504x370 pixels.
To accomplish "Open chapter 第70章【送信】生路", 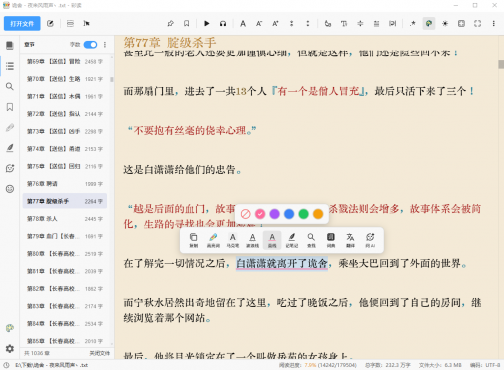I will pyautogui.click(x=65, y=79).
